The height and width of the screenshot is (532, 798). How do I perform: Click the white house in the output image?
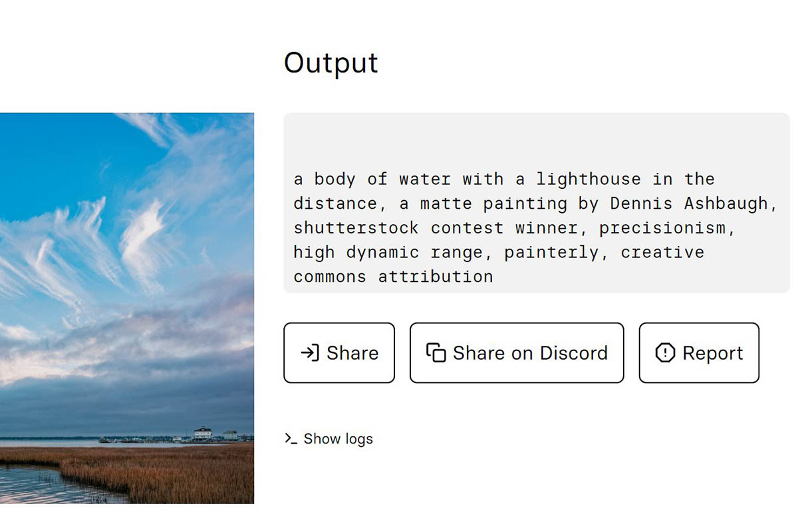[x=202, y=434]
